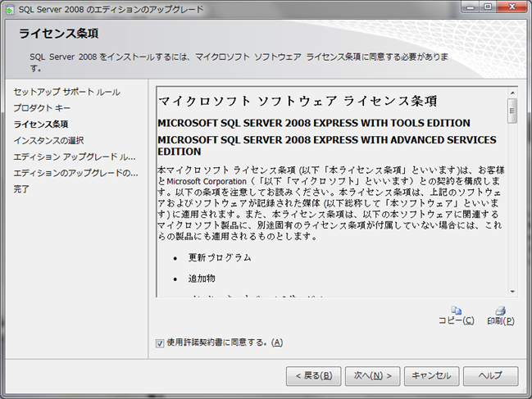The width and height of the screenshot is (532, 399).
Task: Click EXPRESS WITH TOOLS EDITION heading text
Action: [x=314, y=123]
